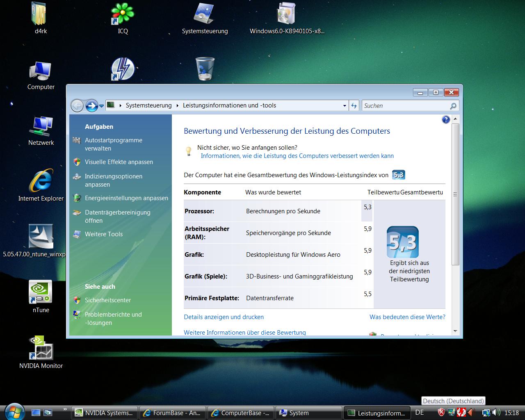Image resolution: width=525 pixels, height=420 pixels.
Task: Refresh the address bar view
Action: point(354,105)
